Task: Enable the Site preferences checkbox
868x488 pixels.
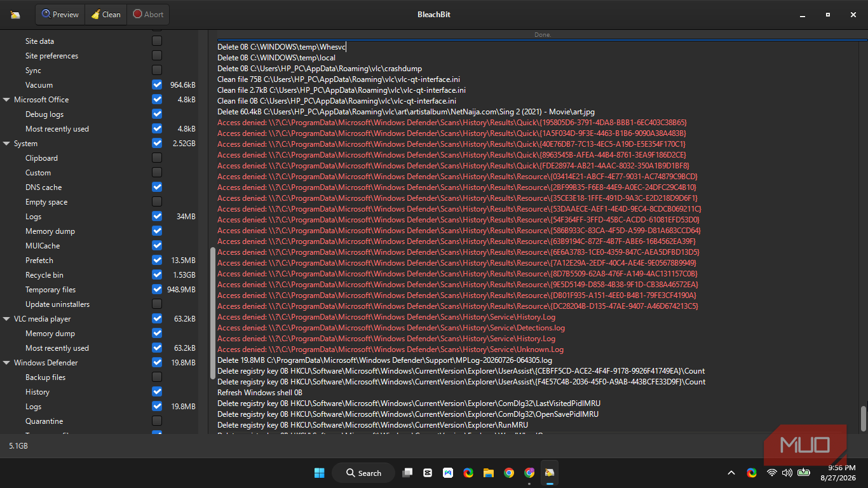Action: click(157, 55)
